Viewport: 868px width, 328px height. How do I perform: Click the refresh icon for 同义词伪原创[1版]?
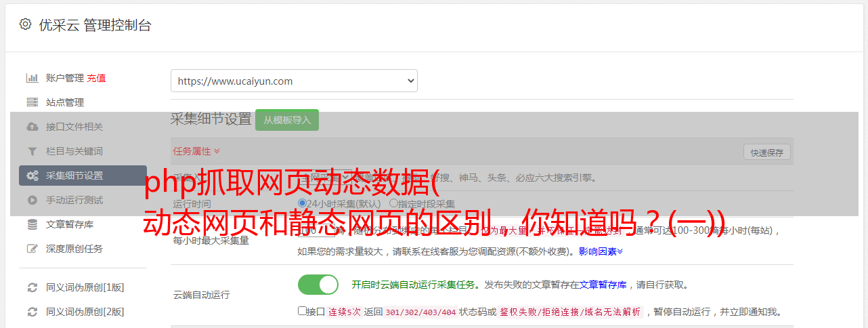32,287
